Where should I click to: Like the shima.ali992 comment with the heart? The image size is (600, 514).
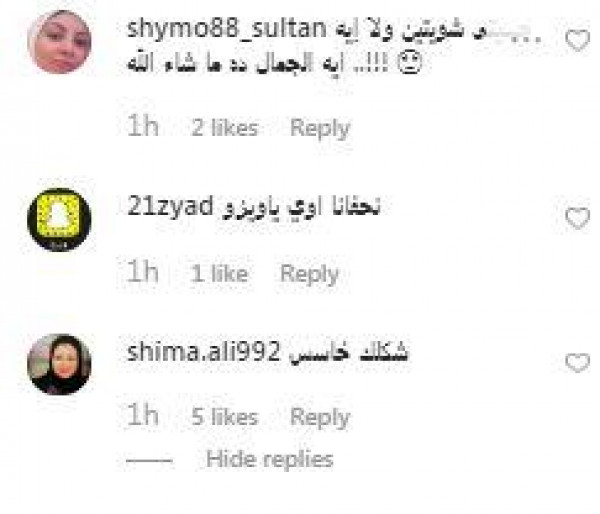pos(577,362)
